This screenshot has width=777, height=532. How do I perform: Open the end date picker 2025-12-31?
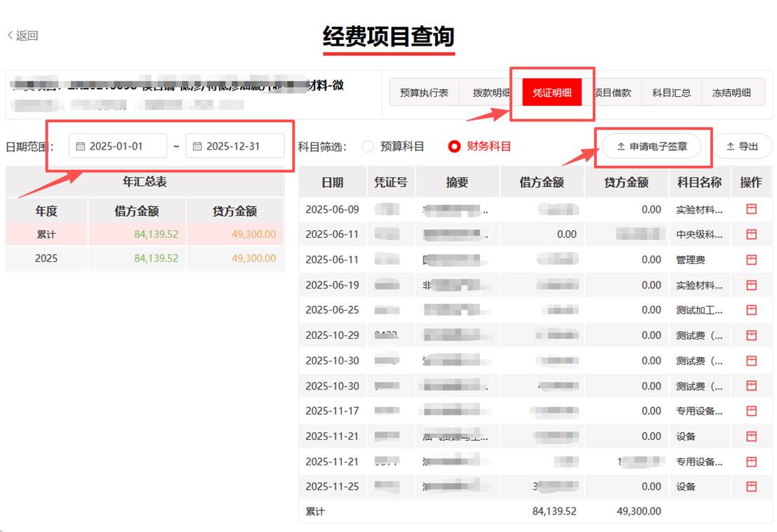click(x=234, y=147)
